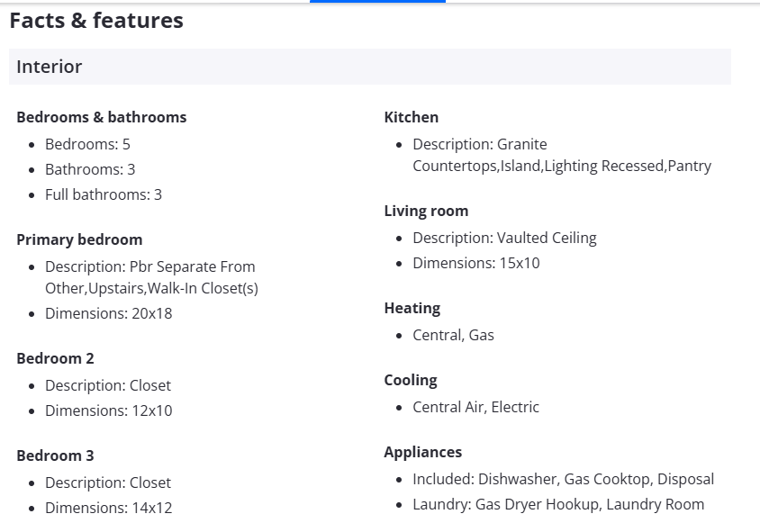This screenshot has height=532, width=760.
Task: Click the Bedroom 3 dimensions 14x12 text
Action: coord(108,508)
